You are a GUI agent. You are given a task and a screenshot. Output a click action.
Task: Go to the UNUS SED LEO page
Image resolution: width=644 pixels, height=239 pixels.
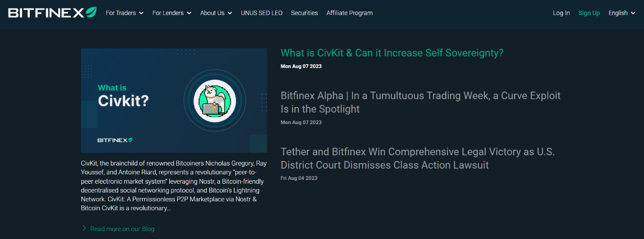pos(261,13)
